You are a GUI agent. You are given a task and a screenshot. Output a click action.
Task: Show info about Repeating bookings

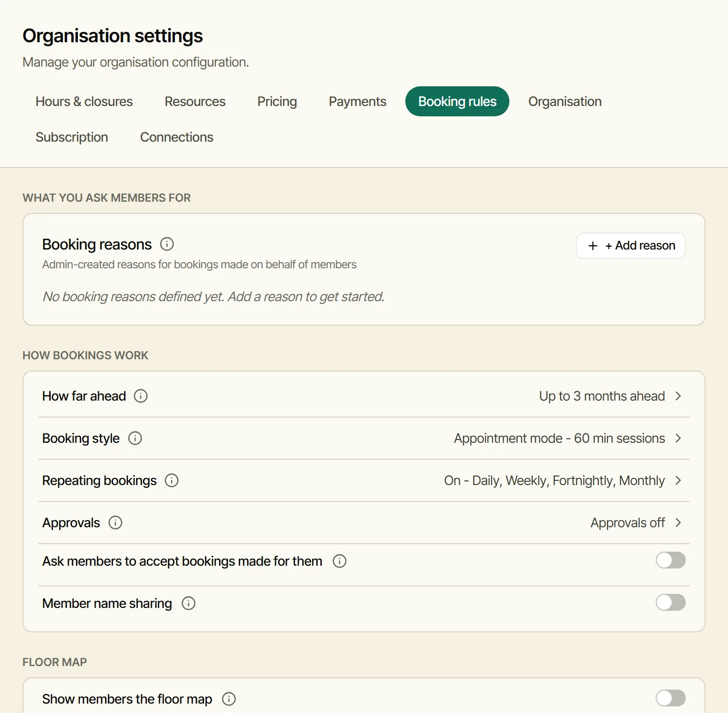[x=172, y=480]
